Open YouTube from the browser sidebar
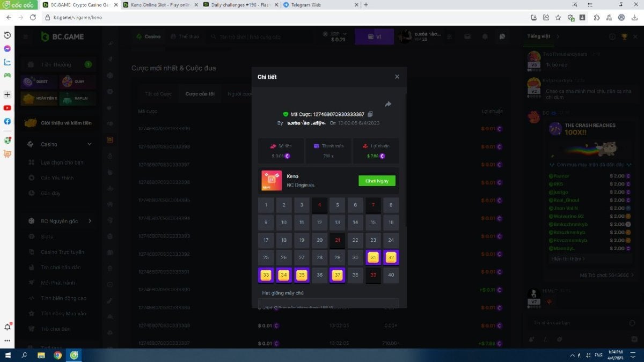The width and height of the screenshot is (644, 362). 8,108
